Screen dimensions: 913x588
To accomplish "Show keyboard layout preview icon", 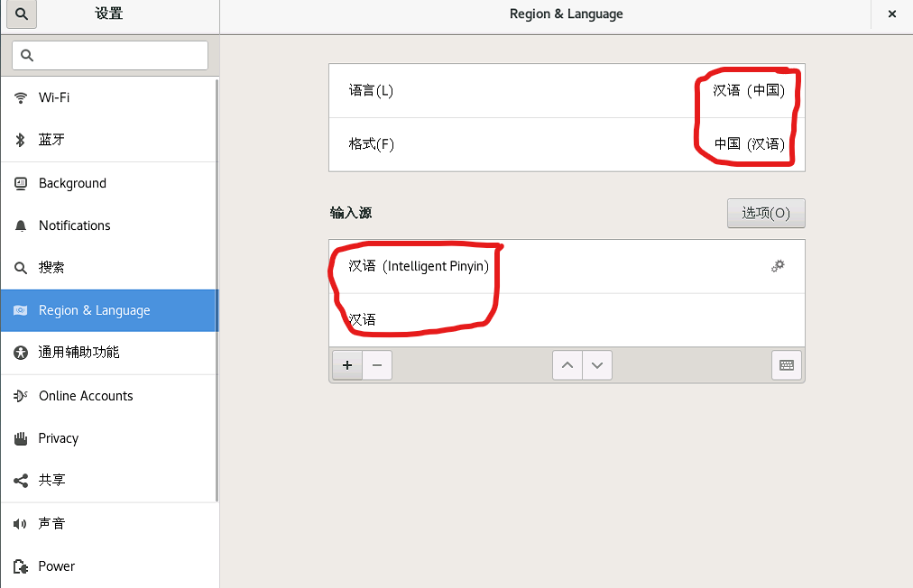I will (x=787, y=365).
